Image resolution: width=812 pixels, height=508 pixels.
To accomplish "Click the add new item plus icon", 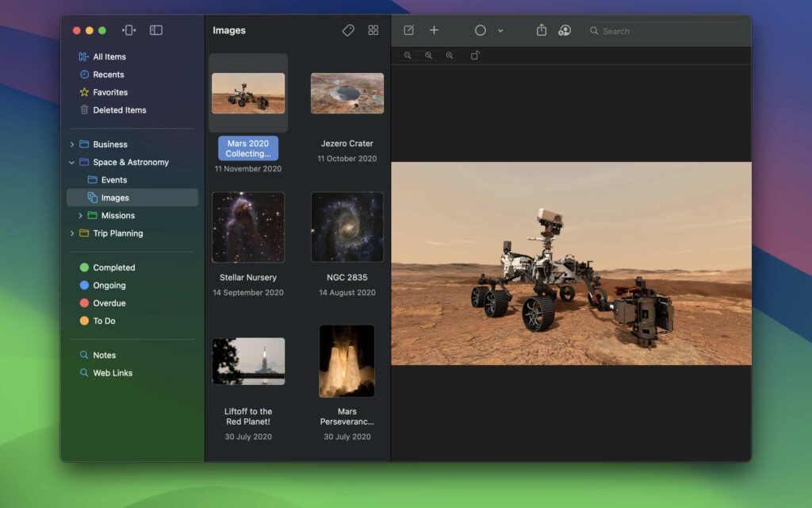I will (434, 30).
